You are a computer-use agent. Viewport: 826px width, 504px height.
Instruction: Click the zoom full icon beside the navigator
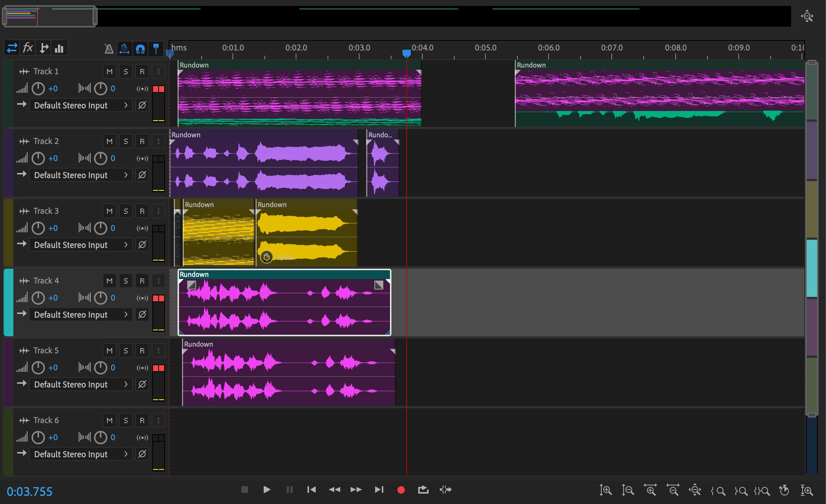[x=807, y=16]
